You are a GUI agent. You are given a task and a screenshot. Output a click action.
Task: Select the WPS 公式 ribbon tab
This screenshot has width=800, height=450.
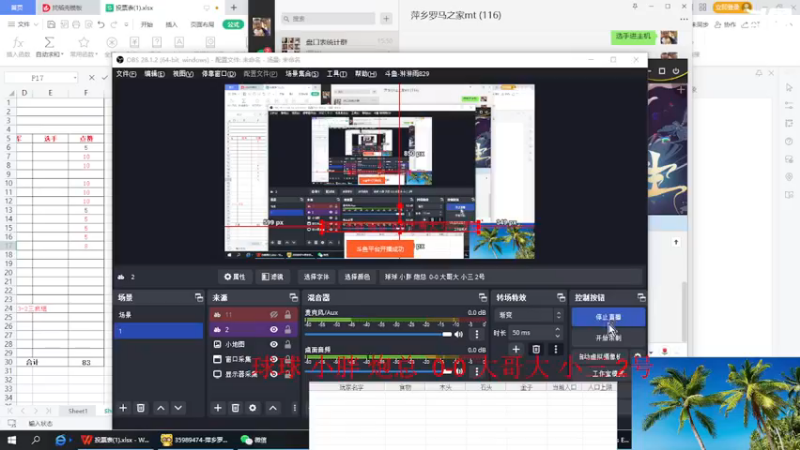pyautogui.click(x=233, y=24)
